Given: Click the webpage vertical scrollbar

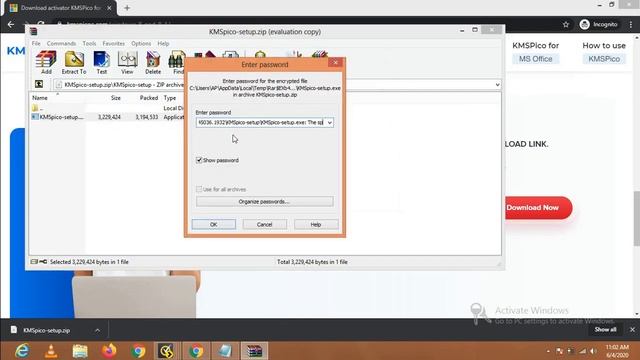Looking at the screenshot, I should click(636, 219).
